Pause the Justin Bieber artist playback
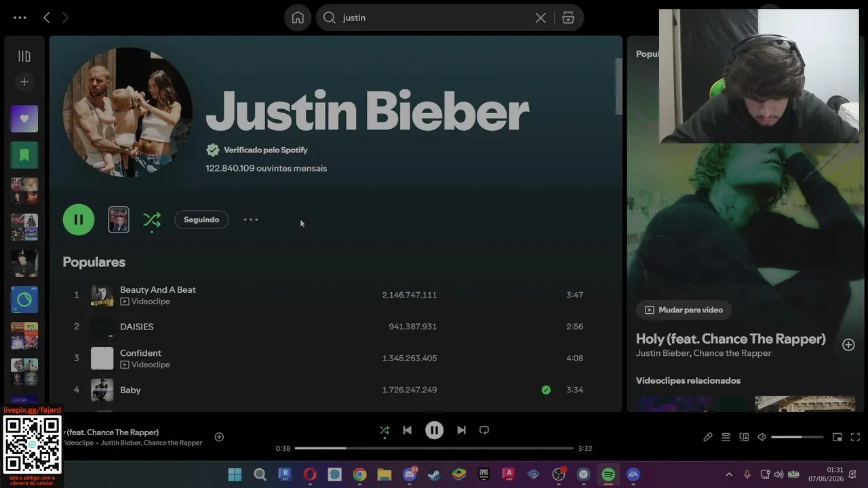 coord(79,220)
